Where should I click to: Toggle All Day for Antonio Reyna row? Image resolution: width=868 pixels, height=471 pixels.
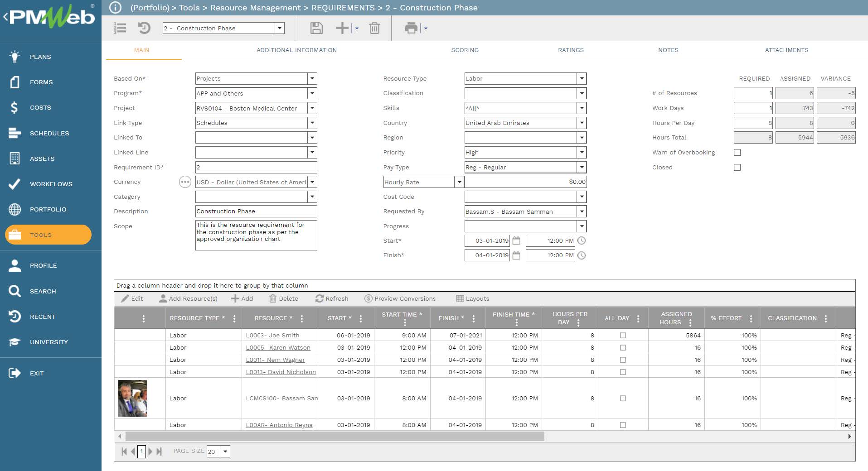[623, 425]
